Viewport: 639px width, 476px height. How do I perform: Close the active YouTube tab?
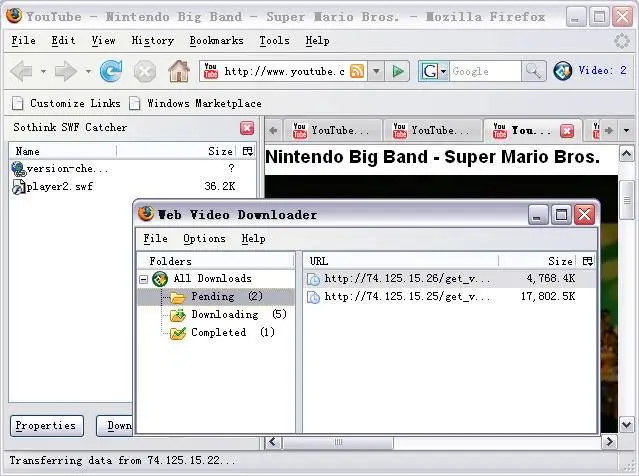pos(567,131)
